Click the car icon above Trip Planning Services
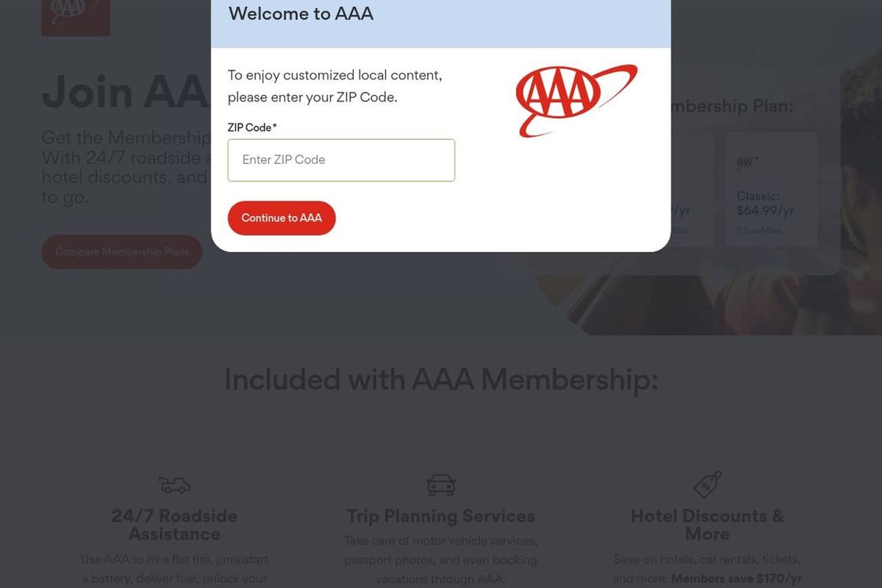Image resolution: width=882 pixels, height=588 pixels. 440,484
